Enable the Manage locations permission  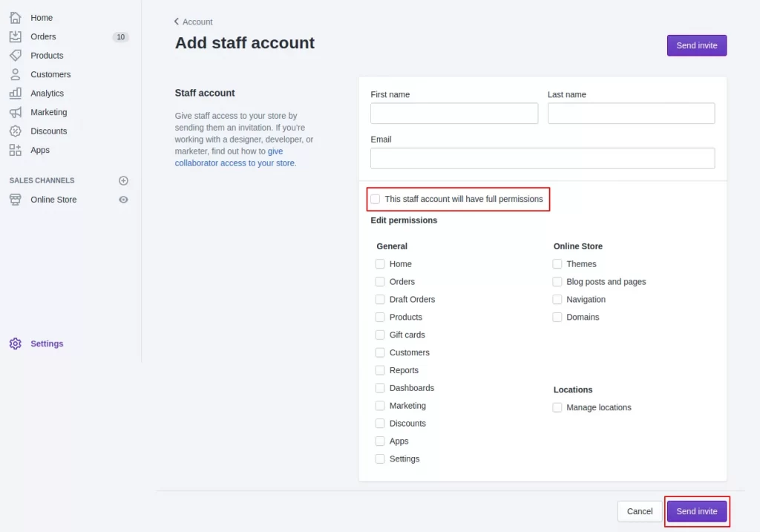coord(557,407)
